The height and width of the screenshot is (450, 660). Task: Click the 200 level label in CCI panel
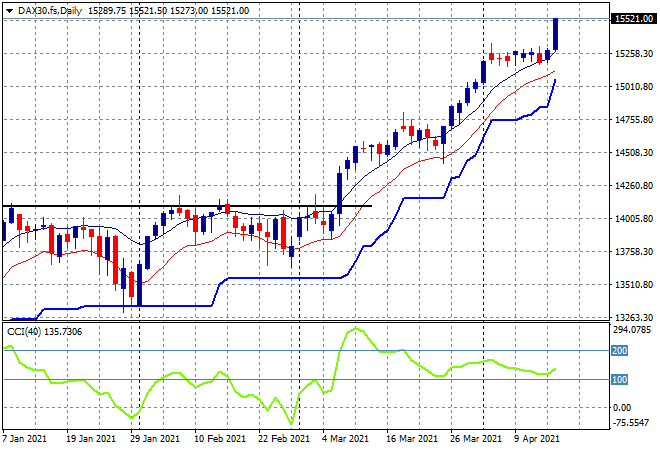click(619, 351)
